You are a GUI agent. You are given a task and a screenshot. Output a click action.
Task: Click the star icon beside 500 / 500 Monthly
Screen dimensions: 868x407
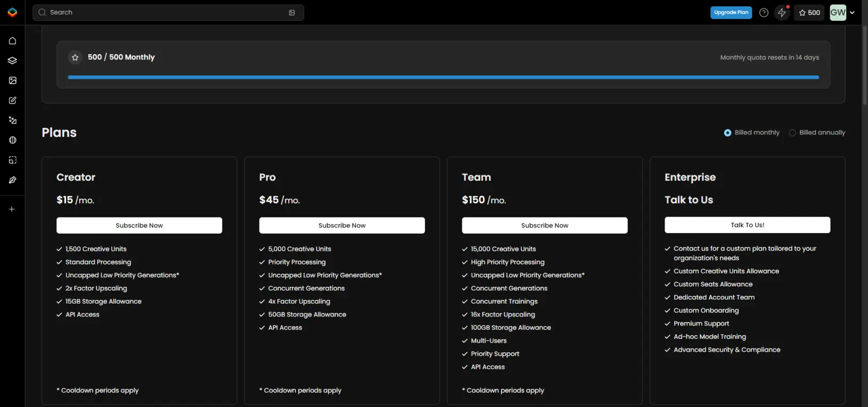75,57
